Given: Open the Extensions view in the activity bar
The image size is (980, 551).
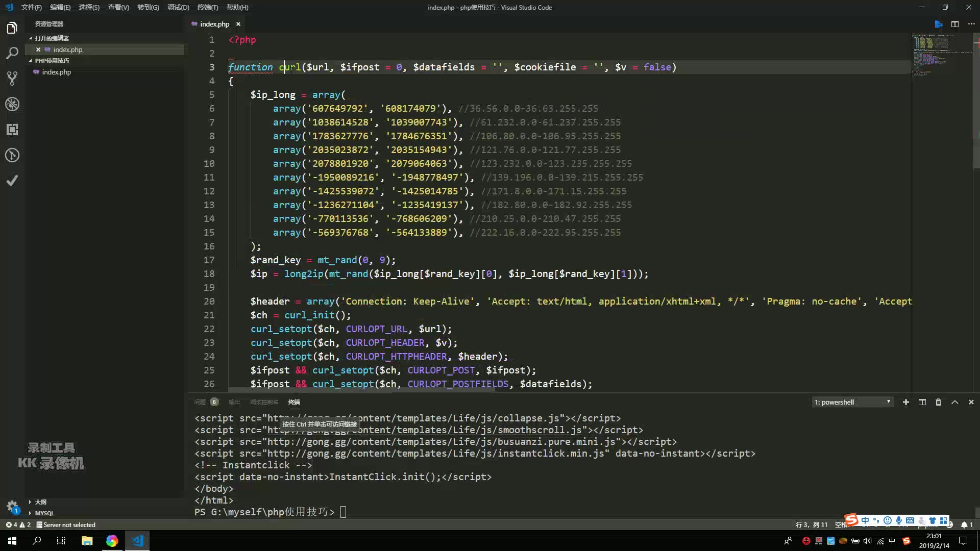Looking at the screenshot, I should (12, 130).
